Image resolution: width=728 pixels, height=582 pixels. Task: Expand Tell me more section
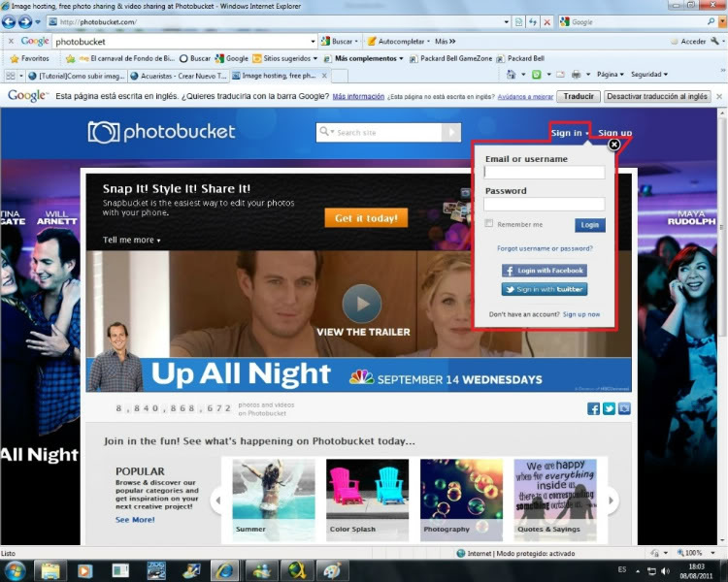(x=132, y=240)
